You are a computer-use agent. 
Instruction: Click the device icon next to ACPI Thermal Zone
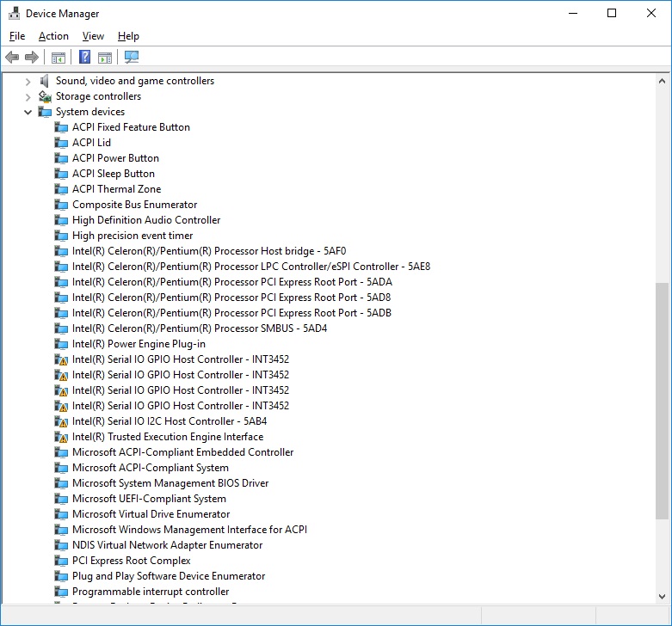[x=61, y=189]
